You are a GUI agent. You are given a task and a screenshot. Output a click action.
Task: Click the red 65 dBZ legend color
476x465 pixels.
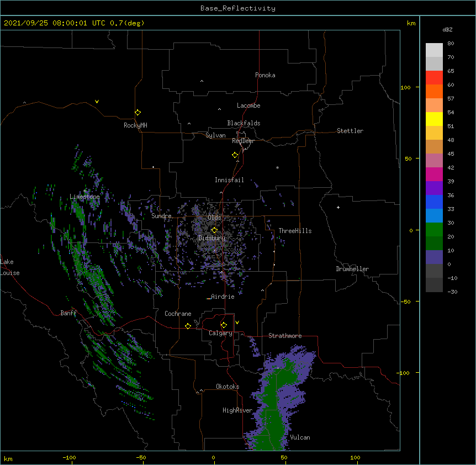tap(434, 77)
